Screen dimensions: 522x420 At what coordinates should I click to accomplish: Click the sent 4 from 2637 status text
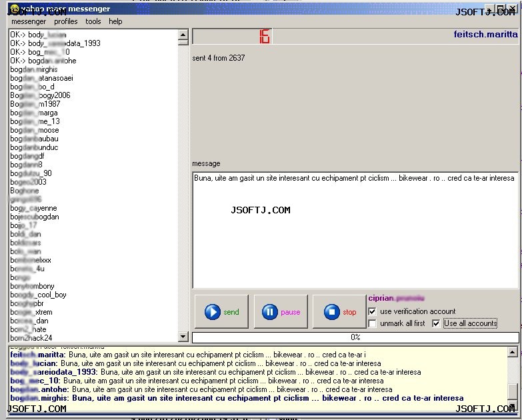(x=219, y=58)
